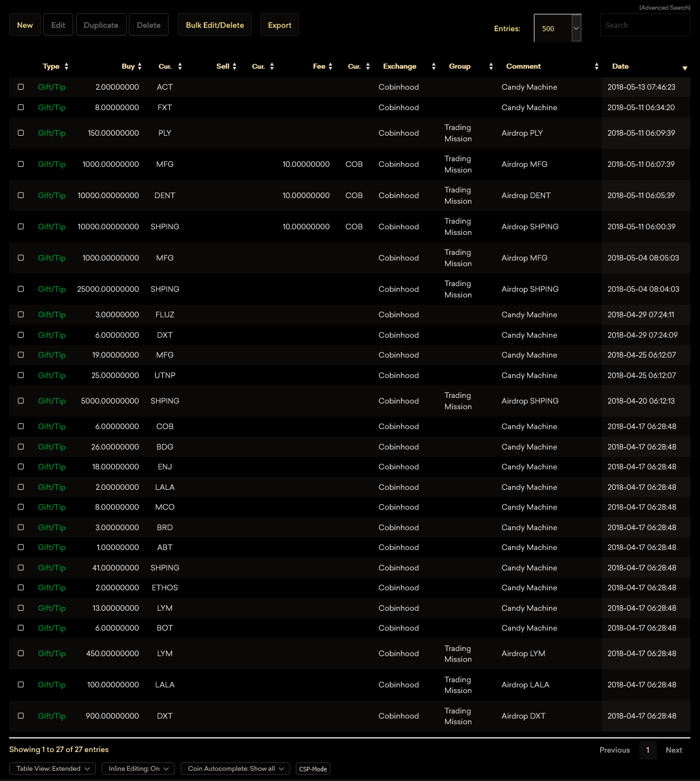Select checkbox for Airdrop DXT row

[21, 716]
